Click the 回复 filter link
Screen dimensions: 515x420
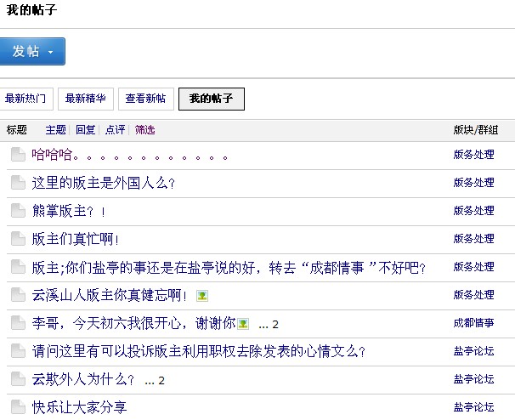86,130
